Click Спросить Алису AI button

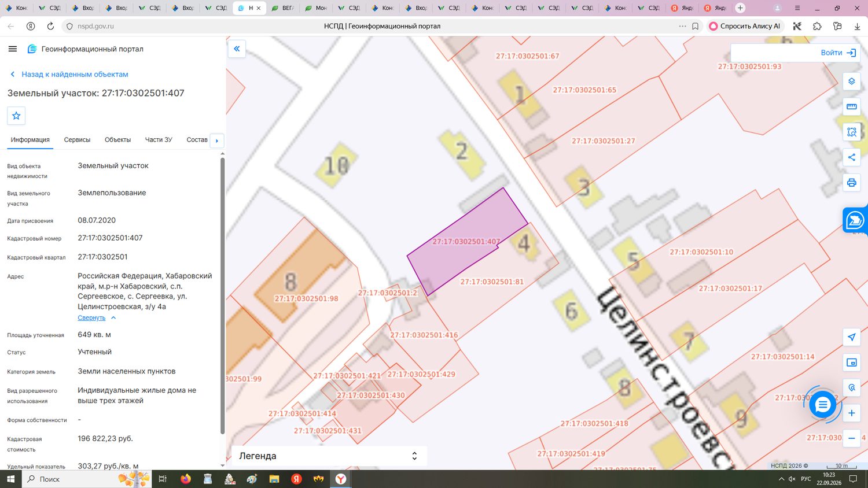pos(745,26)
